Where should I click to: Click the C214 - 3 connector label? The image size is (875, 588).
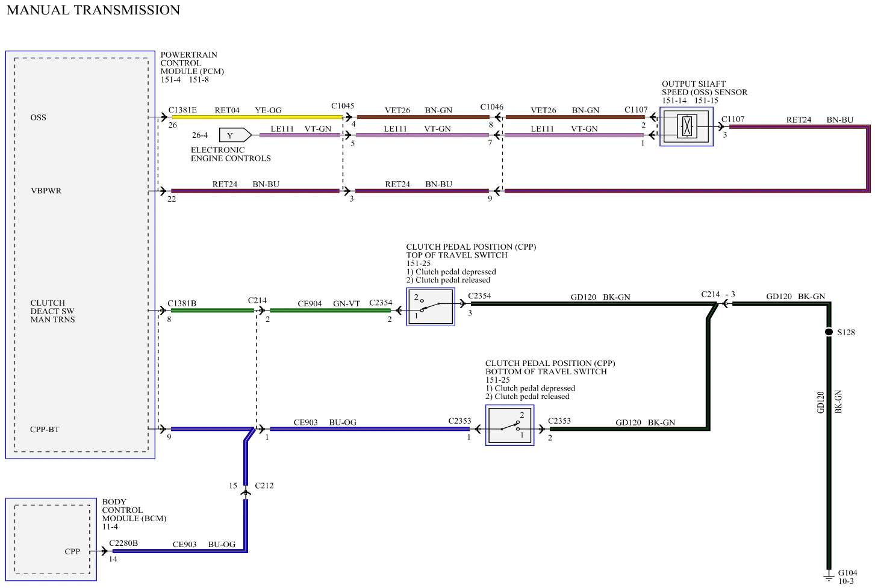point(718,294)
